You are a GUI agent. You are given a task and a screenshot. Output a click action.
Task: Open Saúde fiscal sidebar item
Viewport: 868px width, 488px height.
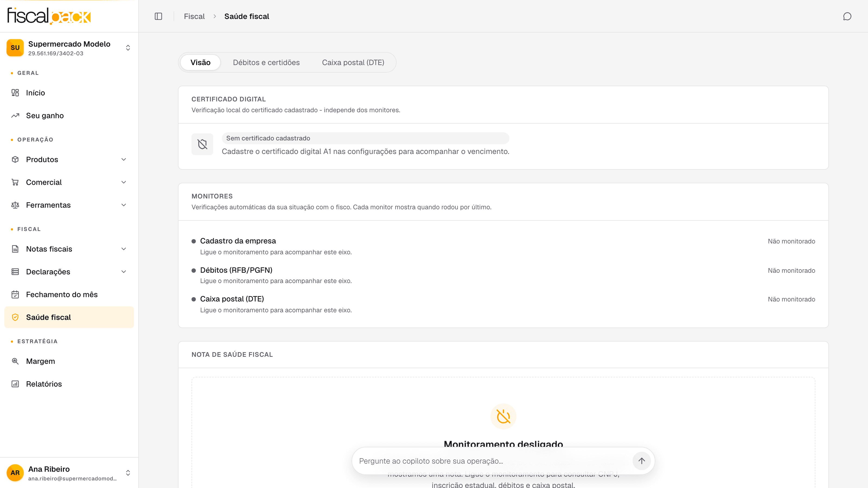pyautogui.click(x=69, y=317)
